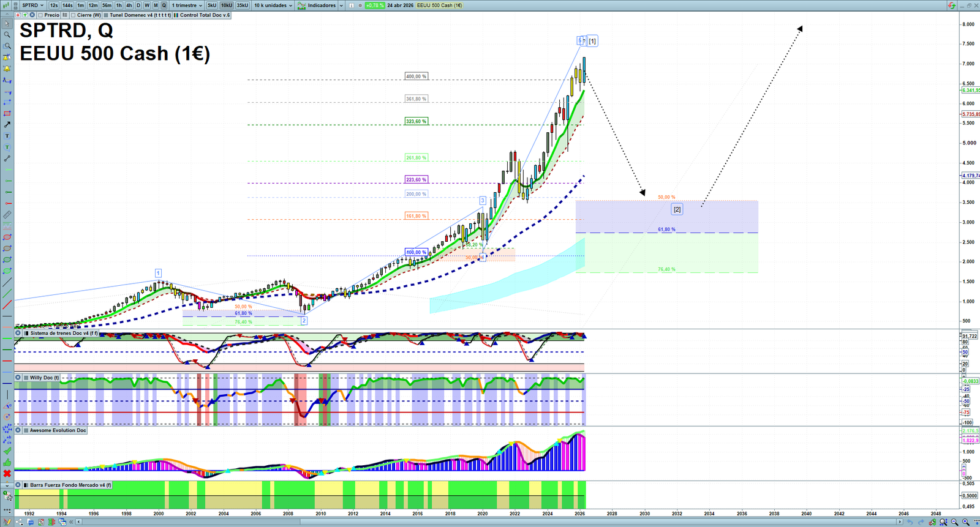This screenshot has width=980, height=527.
Task: Select the red ellipse drawing tool
Action: click(x=7, y=237)
